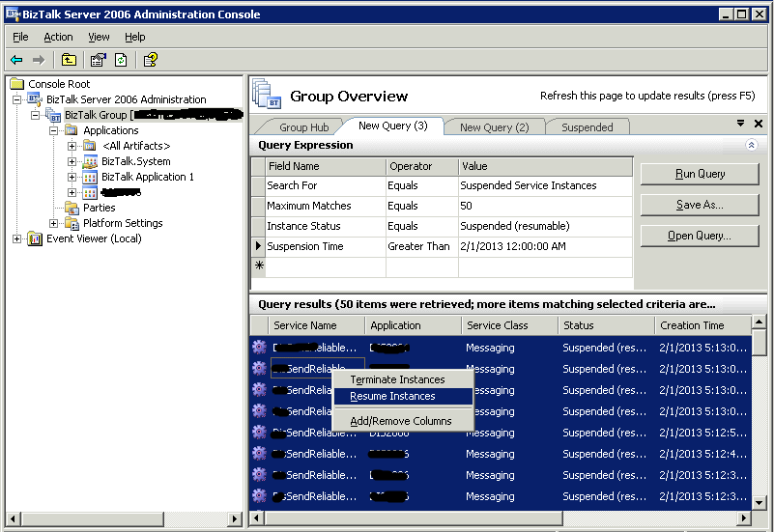Viewport: 774px width, 532px height.
Task: Click the Save As... button
Action: pyautogui.click(x=700, y=205)
